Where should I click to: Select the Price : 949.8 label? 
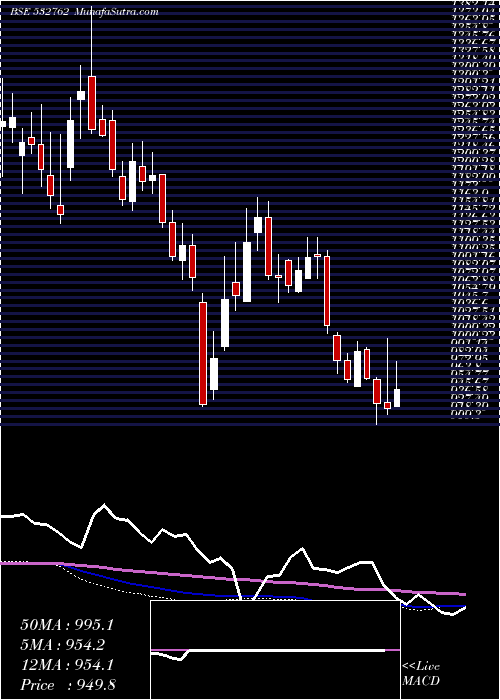point(70,685)
